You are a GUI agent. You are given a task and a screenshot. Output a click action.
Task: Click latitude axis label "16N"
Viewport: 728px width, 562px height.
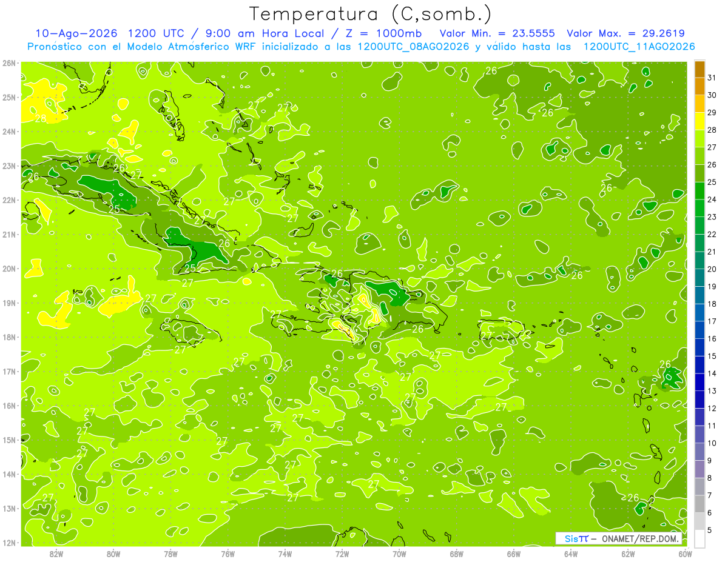click(8, 406)
